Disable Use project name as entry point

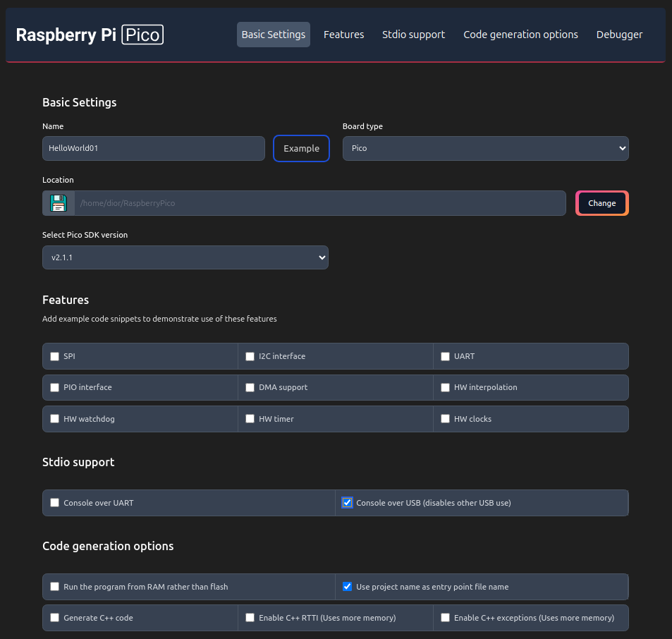347,587
